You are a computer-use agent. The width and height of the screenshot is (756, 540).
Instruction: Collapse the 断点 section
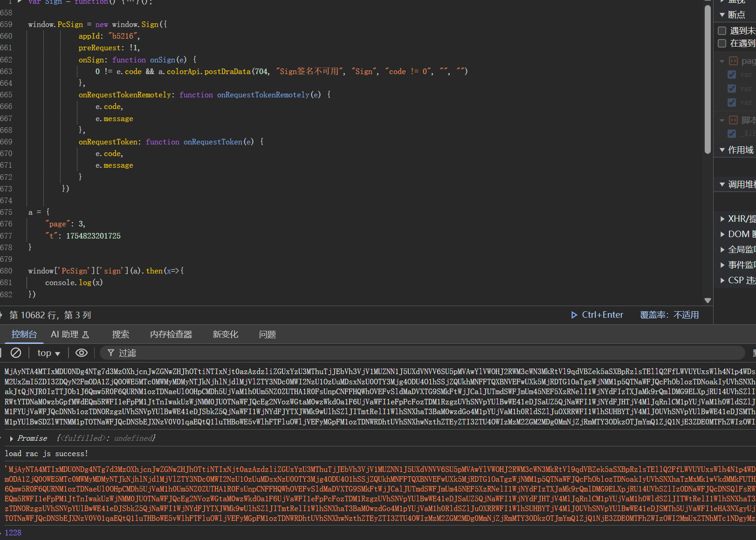coord(722,14)
